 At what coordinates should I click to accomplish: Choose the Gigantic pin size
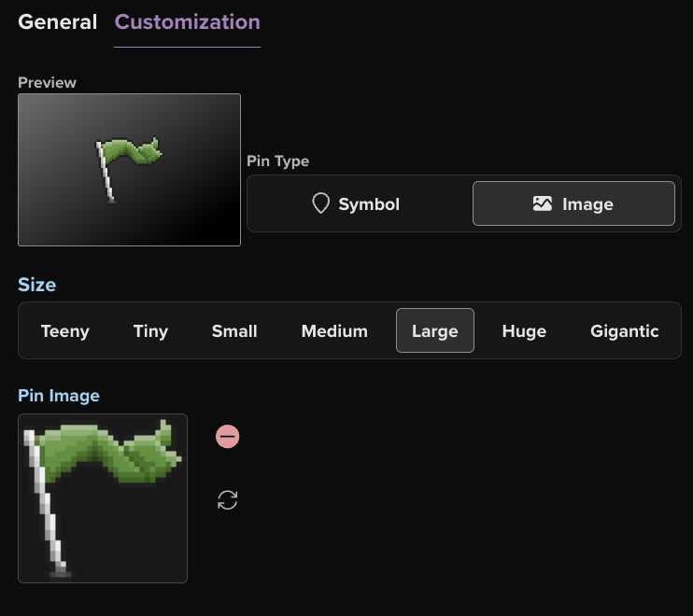(x=625, y=331)
